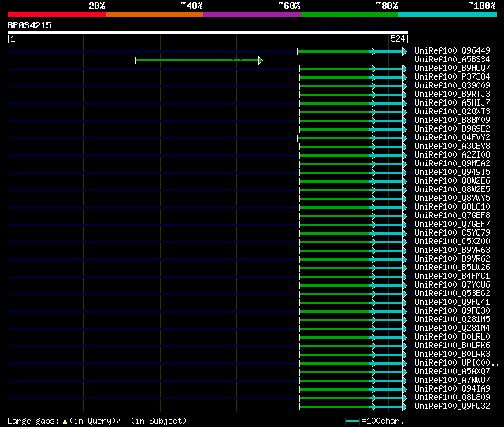Select the UniRef100_Q4FVY2 label
Screen dimensions: 504x427
click(452, 137)
